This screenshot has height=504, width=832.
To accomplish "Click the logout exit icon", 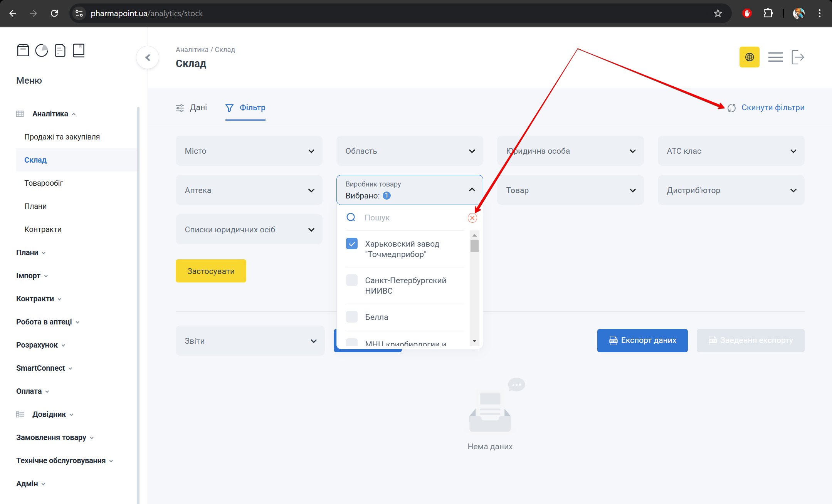I will pyautogui.click(x=797, y=57).
